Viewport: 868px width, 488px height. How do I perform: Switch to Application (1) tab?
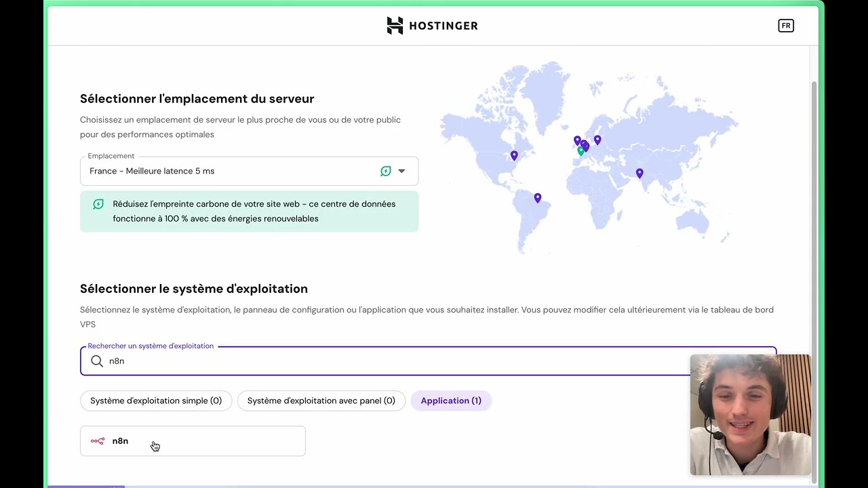[451, 401]
